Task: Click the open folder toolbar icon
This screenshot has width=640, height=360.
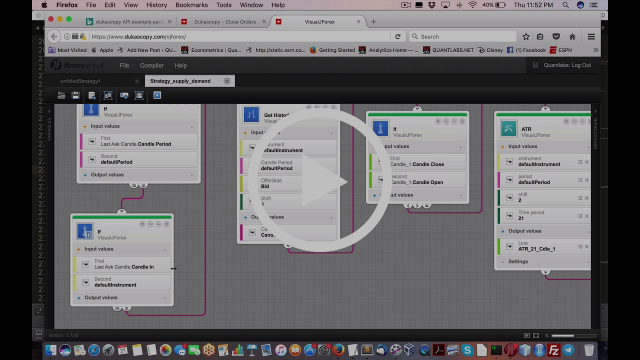Action: (61, 96)
